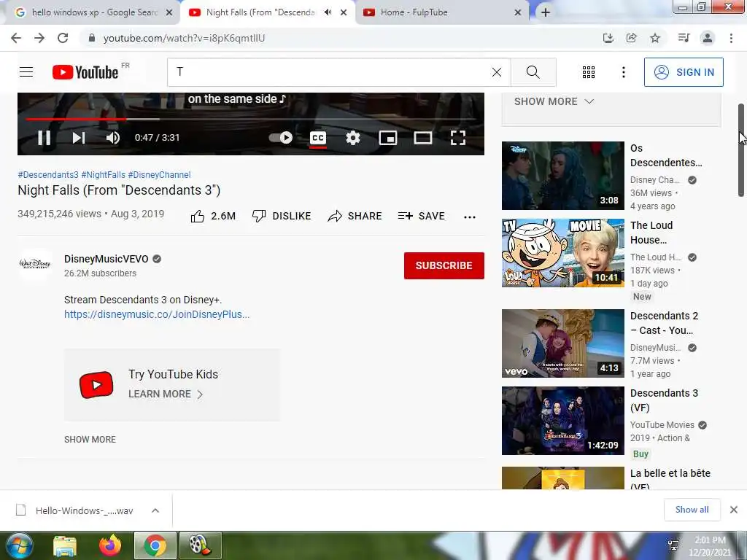Click the address bar URL
747x560 pixels.
click(x=184, y=38)
